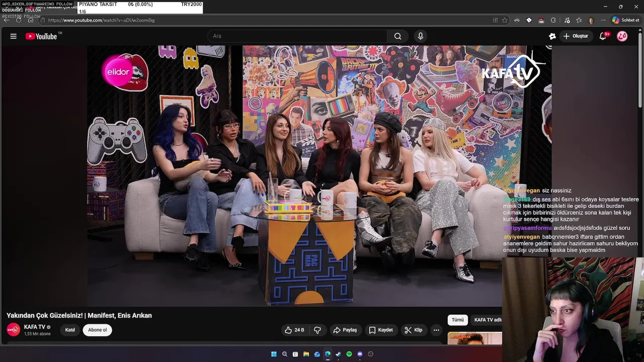The height and width of the screenshot is (362, 644).
Task: Open the media control music note icon
Action: (567, 20)
